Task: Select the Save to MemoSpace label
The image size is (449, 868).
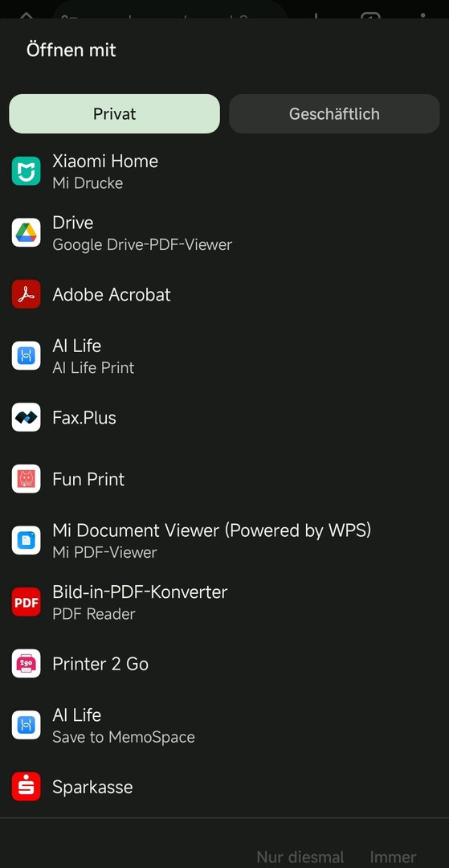Action: (x=124, y=737)
